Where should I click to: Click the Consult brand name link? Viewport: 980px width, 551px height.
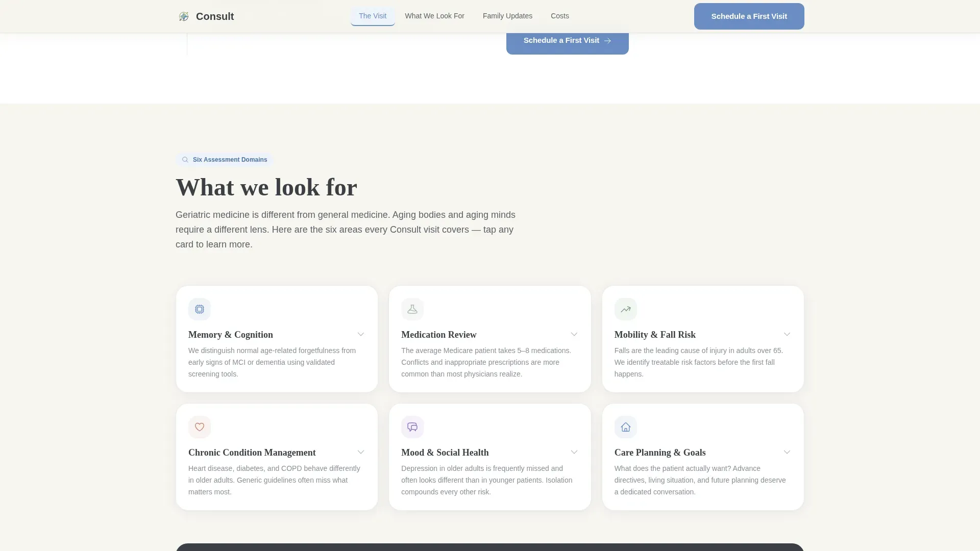point(215,16)
